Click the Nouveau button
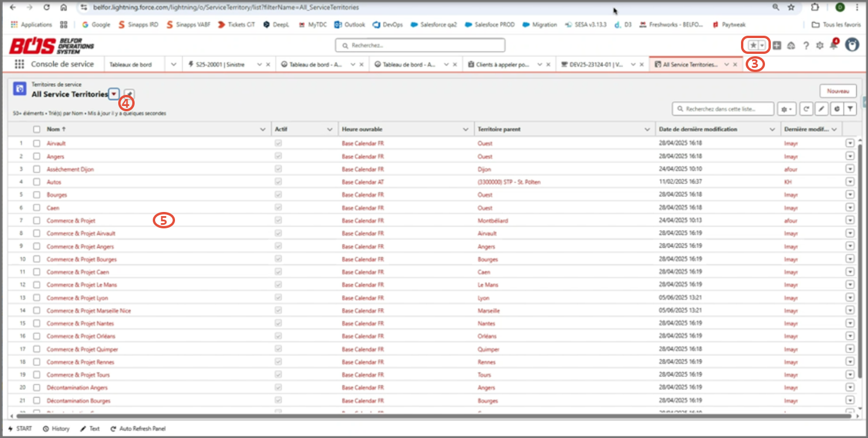868x438 pixels. (838, 91)
